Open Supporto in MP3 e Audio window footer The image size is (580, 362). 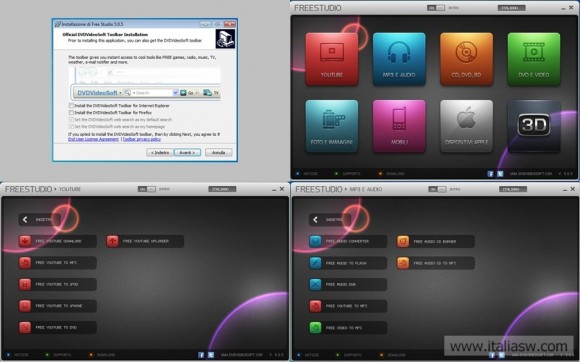pyautogui.click(x=348, y=355)
